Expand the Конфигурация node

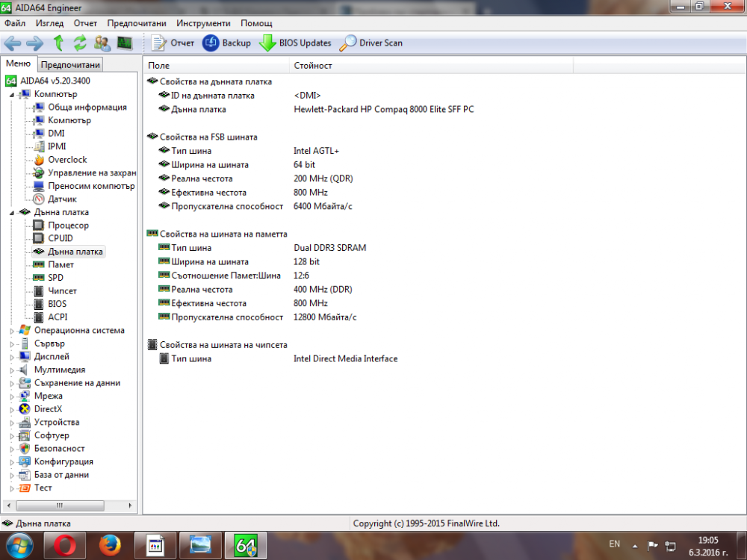pyautogui.click(x=12, y=462)
